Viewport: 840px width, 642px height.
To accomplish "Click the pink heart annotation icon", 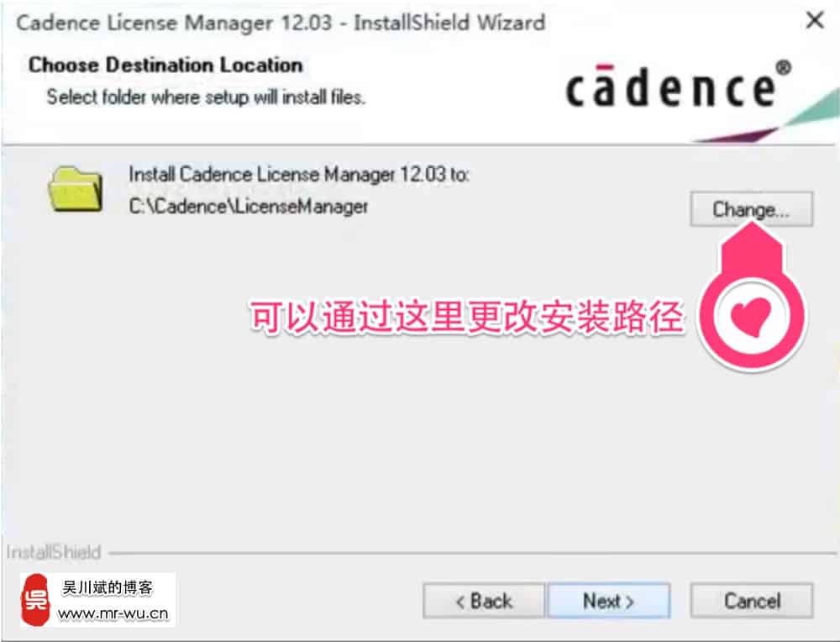I will coord(751,318).
